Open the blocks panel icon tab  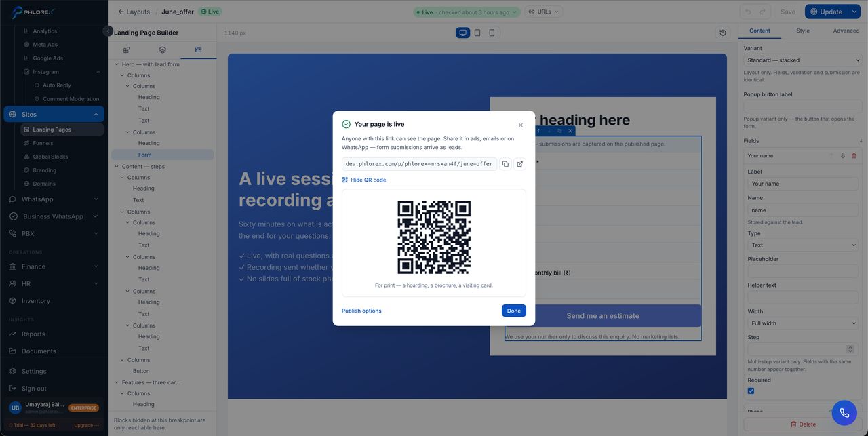click(x=126, y=50)
